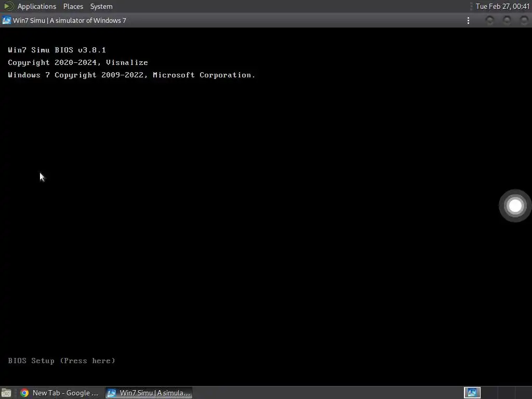The width and height of the screenshot is (532, 399).
Task: Click the BIOS Setup (Press here) link
Action: click(61, 361)
